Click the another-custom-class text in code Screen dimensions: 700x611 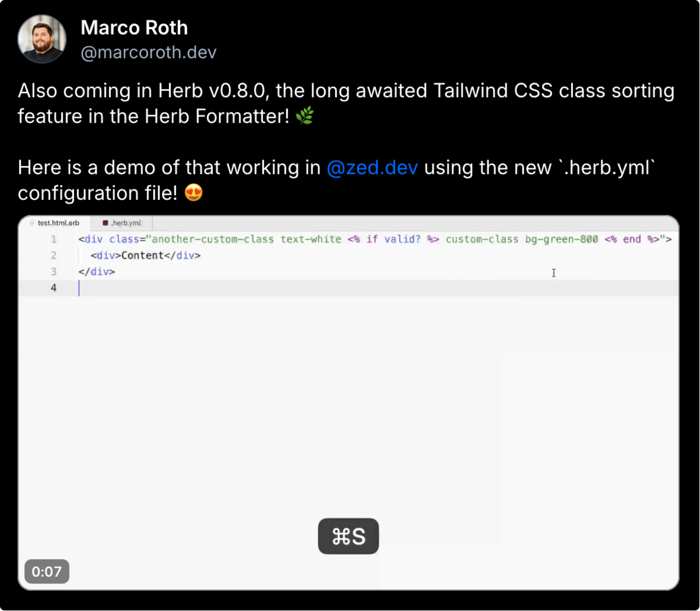(x=213, y=239)
